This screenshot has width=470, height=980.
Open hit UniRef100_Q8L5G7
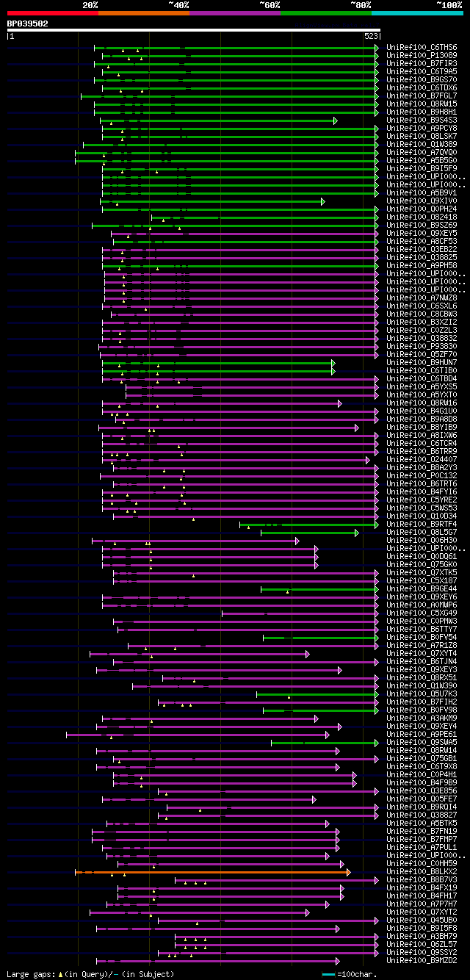tap(422, 532)
